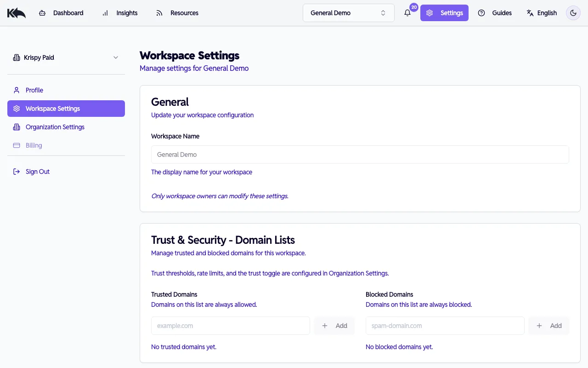Screen dimensions: 588x368
Task: Select the Profile icon in the sidebar
Action: point(17,90)
